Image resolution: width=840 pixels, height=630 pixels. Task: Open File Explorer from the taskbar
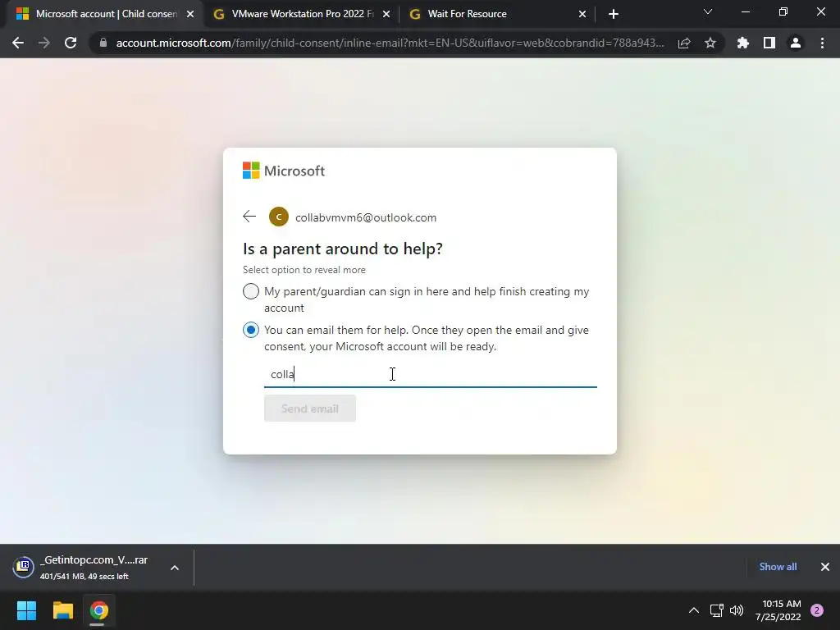coord(62,610)
